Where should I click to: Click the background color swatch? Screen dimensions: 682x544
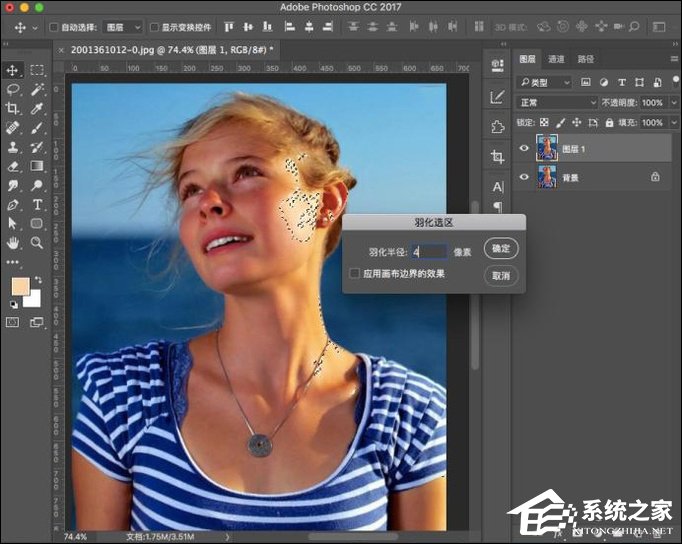[x=33, y=300]
